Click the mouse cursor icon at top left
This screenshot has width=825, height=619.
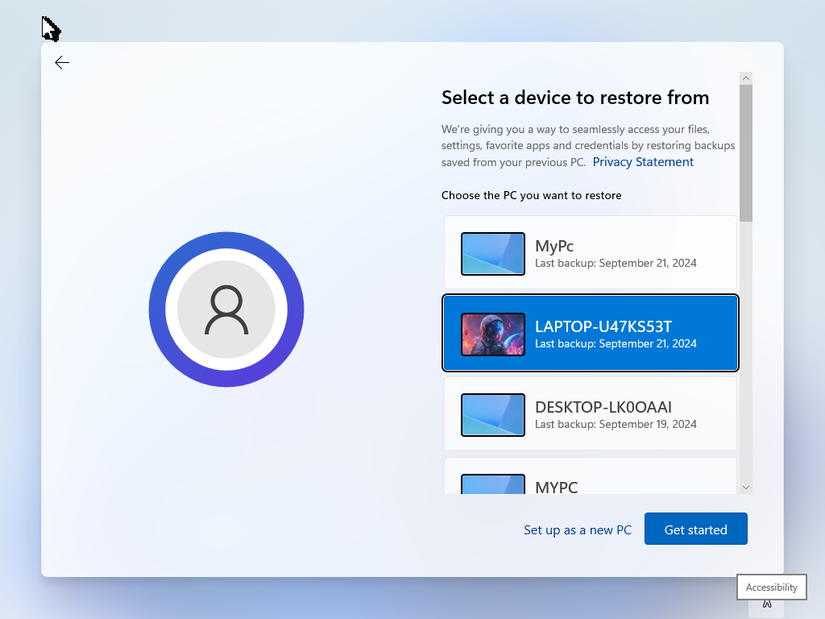[x=51, y=29]
